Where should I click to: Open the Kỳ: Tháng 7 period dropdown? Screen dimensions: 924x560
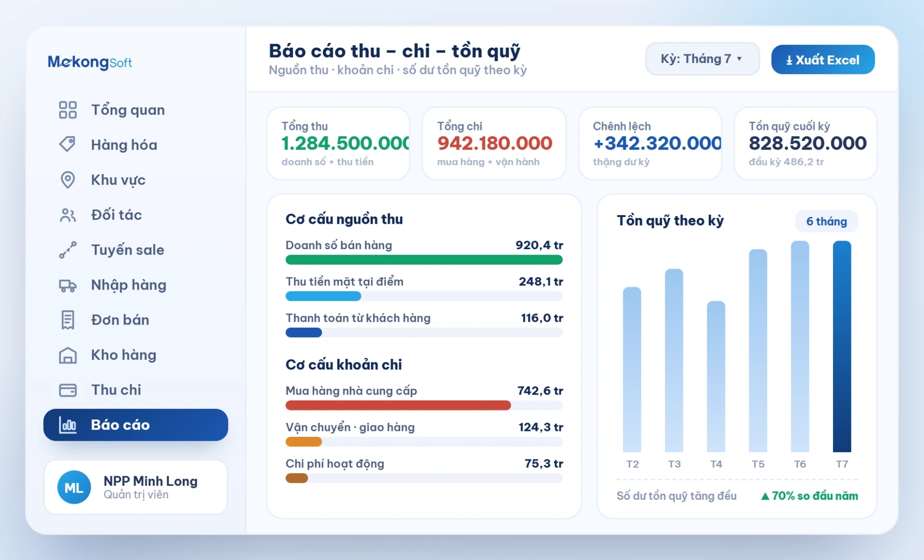[x=702, y=59]
